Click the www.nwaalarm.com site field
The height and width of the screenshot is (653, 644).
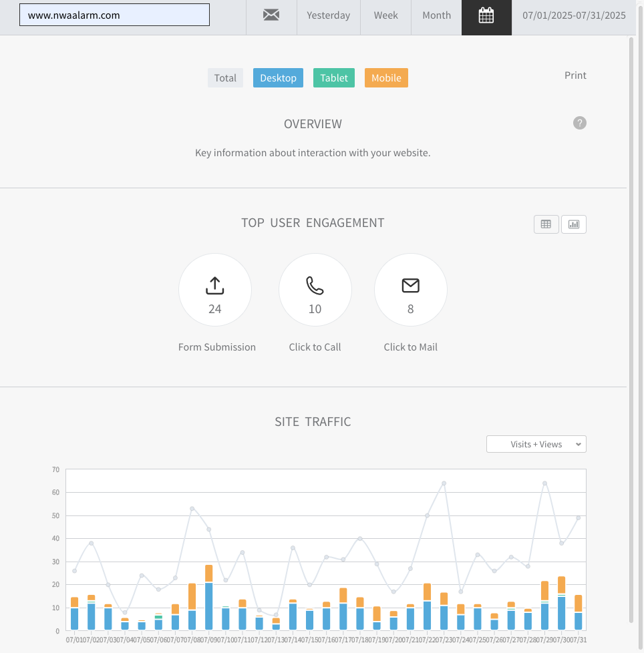[x=114, y=15]
